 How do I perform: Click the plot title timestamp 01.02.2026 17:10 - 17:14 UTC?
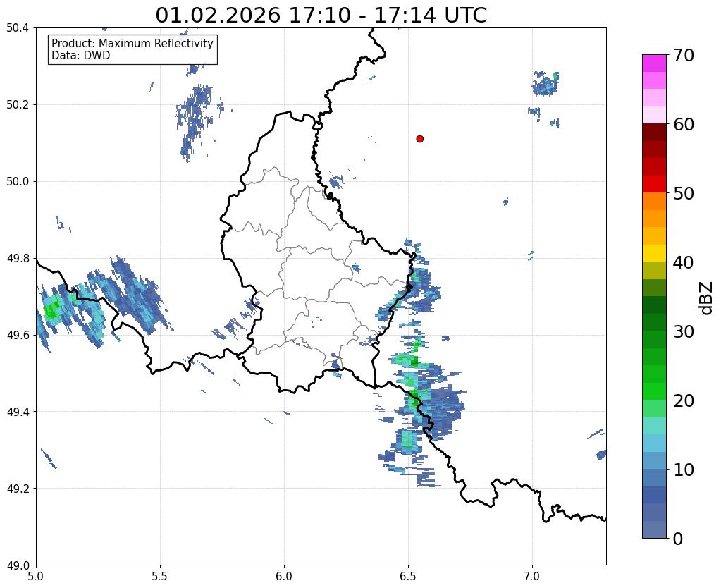(x=321, y=15)
